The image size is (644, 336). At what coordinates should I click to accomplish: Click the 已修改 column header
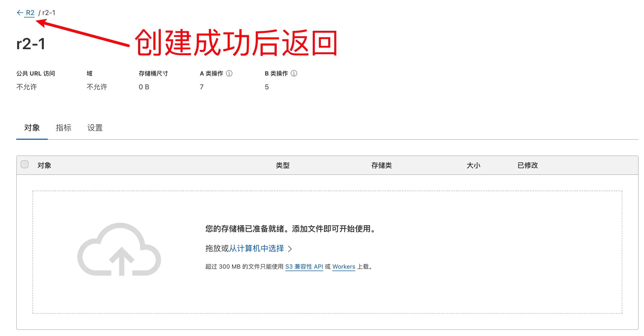(x=528, y=165)
